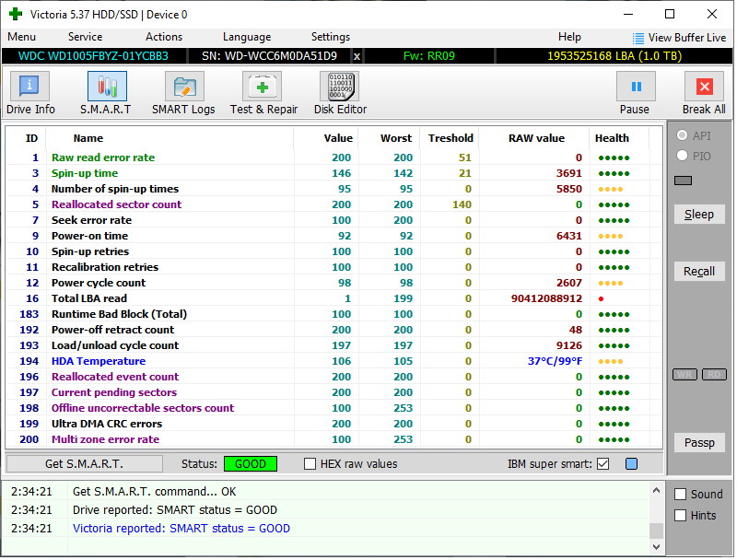Launch the Disk Editor
This screenshot has width=737, height=560.
[340, 93]
